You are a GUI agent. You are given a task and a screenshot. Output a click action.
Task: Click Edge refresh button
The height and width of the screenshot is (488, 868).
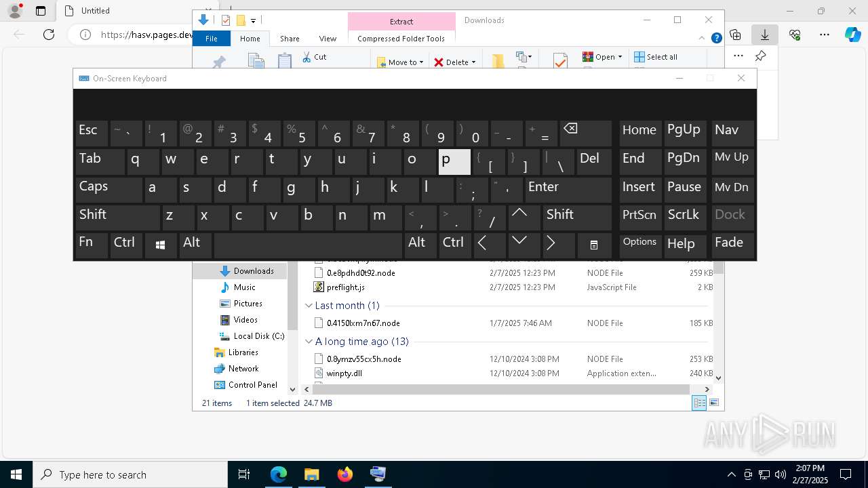[x=49, y=35]
